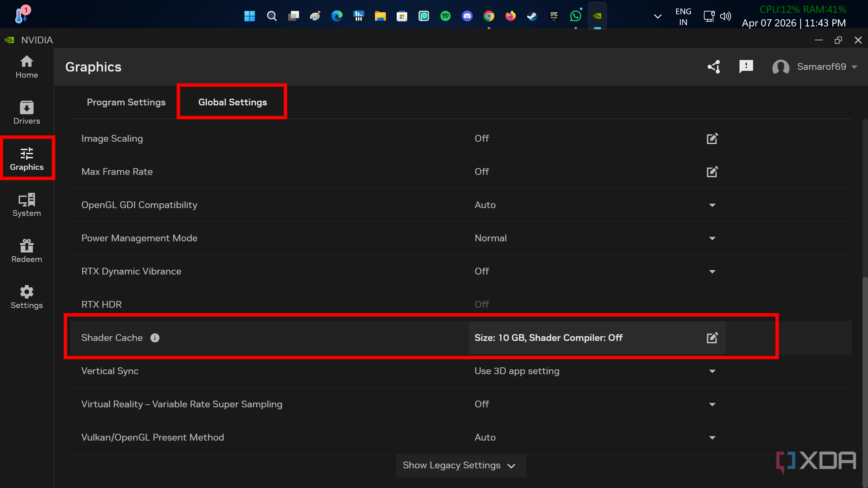Open the Redeem section

tap(26, 251)
